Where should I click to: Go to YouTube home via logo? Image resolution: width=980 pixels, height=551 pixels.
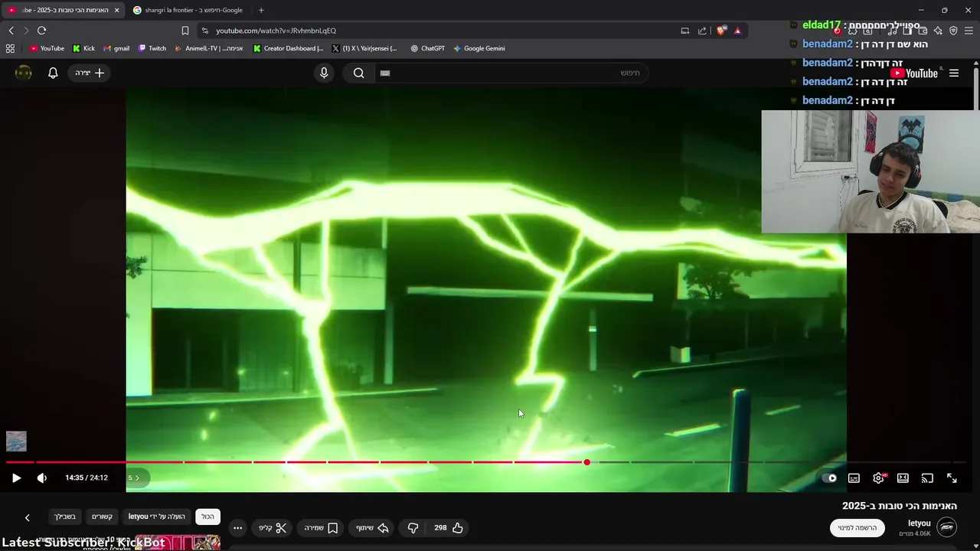(x=915, y=73)
